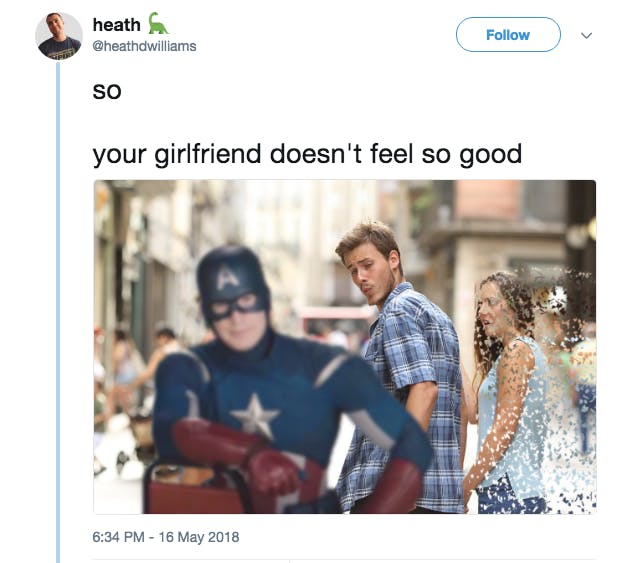Open the @heathdwilliams handle link
635x563 pixels.
click(144, 46)
